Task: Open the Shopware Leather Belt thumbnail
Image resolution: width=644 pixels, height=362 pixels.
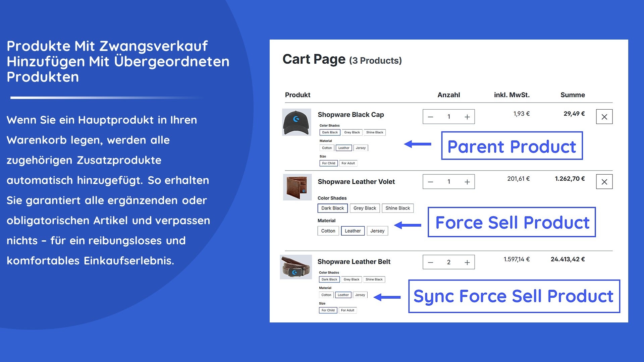Action: point(296,267)
